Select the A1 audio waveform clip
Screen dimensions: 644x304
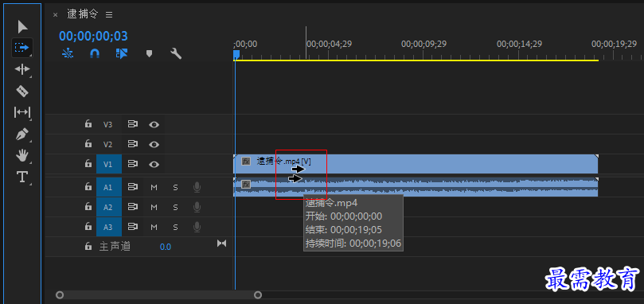pos(416,187)
